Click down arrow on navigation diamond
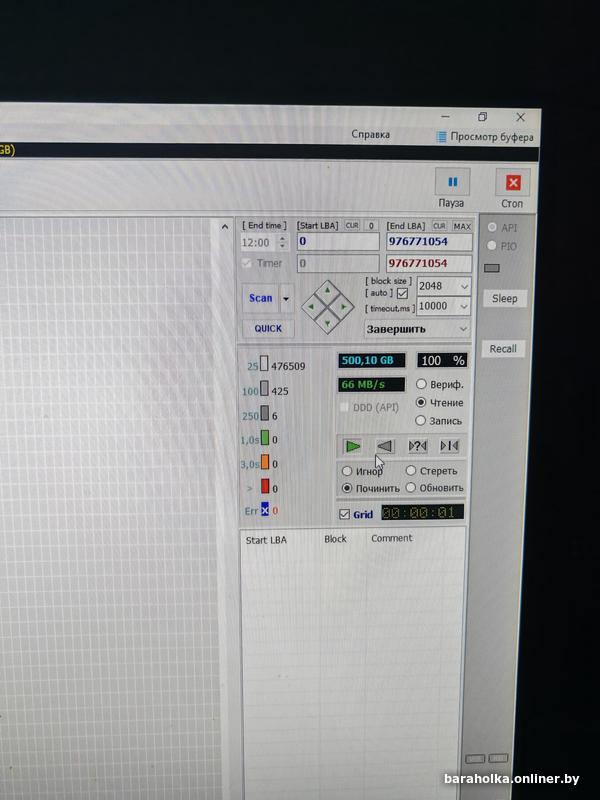Image resolution: width=600 pixels, height=800 pixels. (327, 323)
